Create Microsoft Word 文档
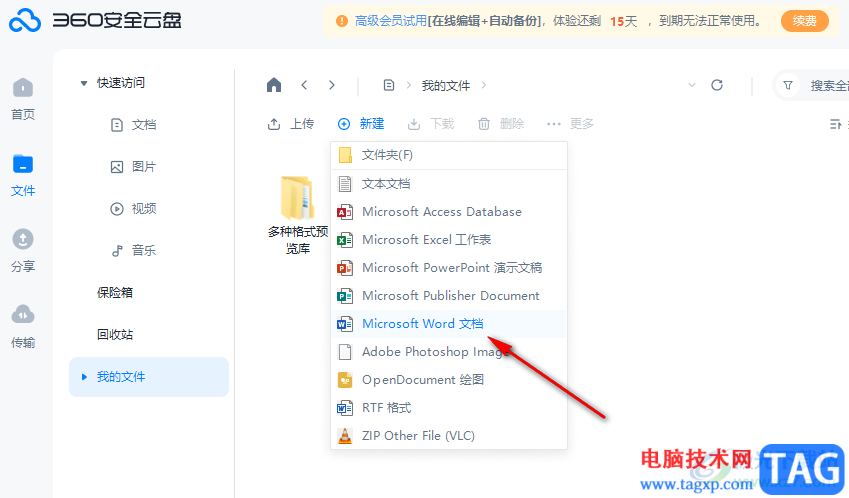 (449, 324)
